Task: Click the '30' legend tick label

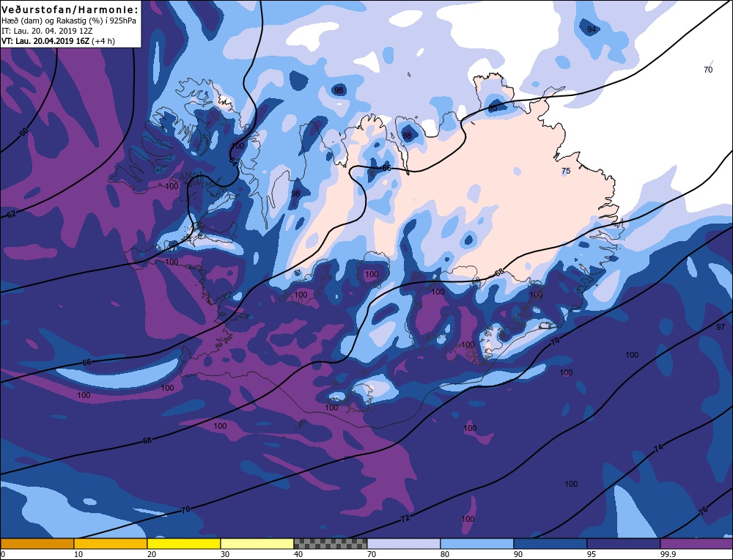Action: (225, 554)
